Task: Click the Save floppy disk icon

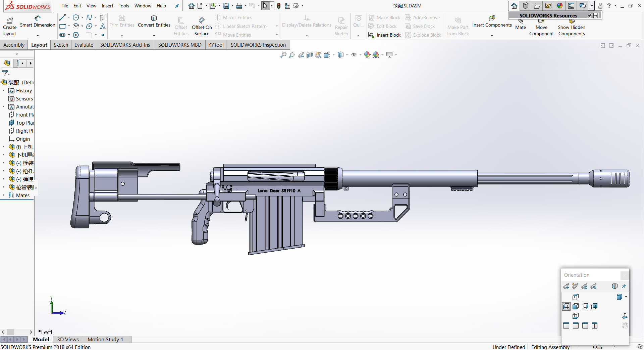Action: (226, 6)
